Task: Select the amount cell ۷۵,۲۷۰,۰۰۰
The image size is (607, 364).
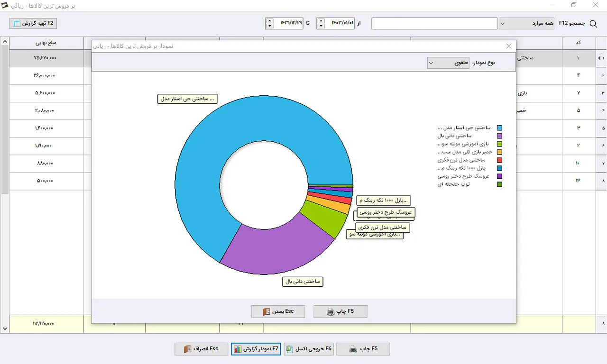Action: pos(46,58)
